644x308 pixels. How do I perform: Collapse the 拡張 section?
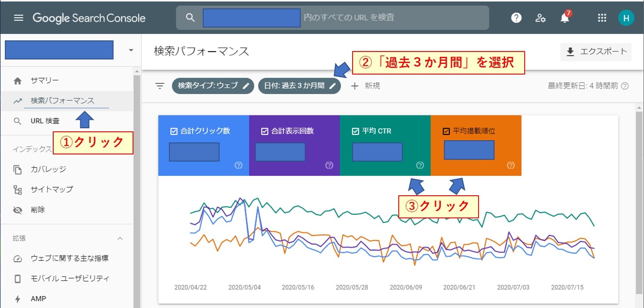pos(120,238)
